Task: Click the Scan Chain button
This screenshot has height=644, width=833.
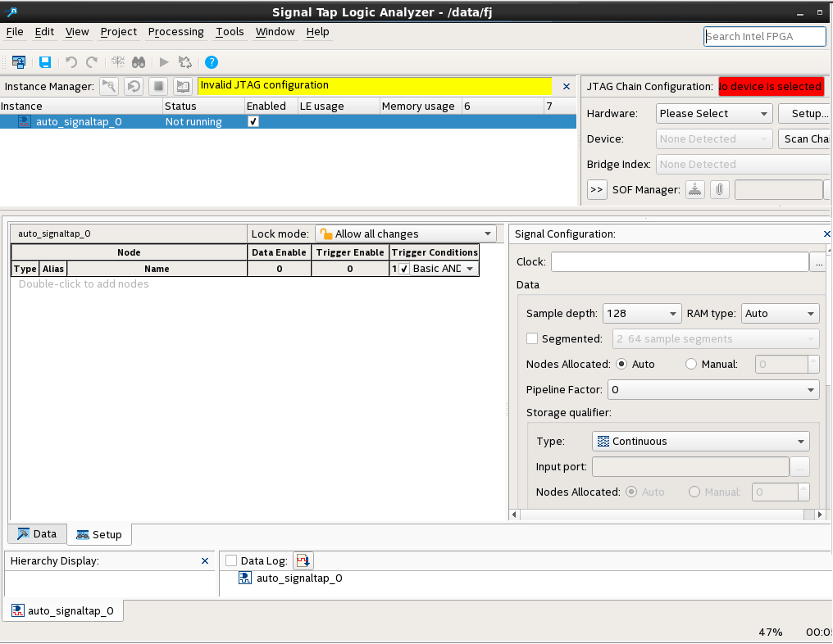Action: pos(806,139)
